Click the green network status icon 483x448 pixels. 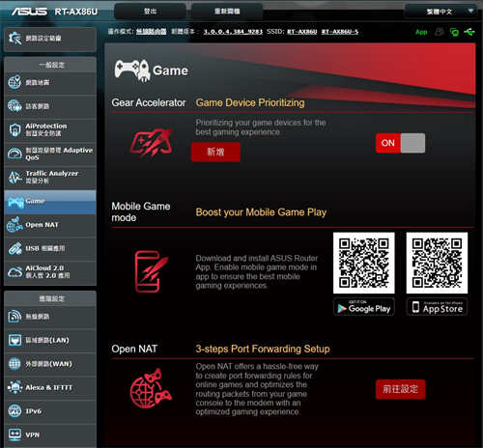click(x=454, y=32)
